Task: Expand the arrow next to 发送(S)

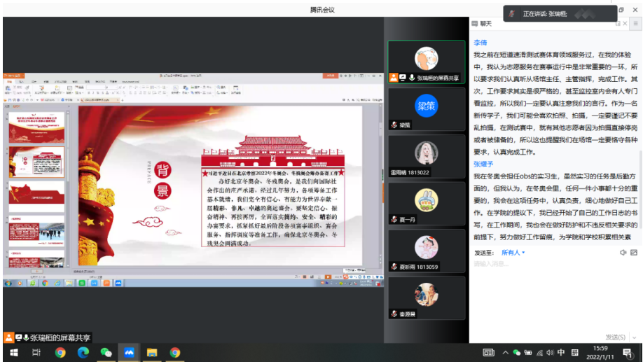Action: pyautogui.click(x=635, y=337)
